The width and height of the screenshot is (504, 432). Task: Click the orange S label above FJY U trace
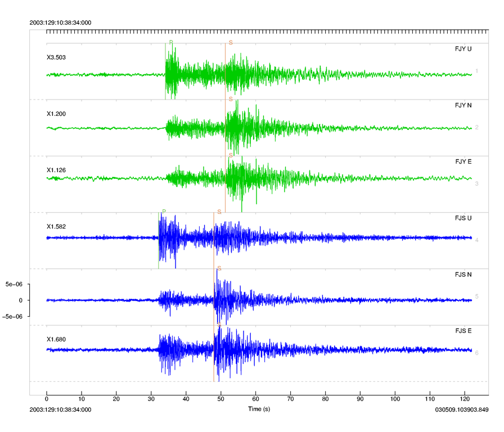pos(231,43)
